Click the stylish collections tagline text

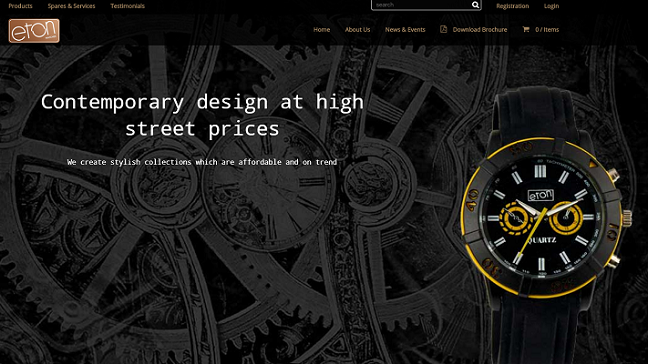202,162
